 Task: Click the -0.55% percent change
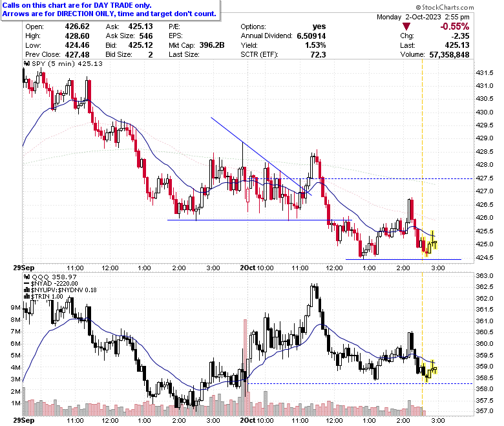454,27
